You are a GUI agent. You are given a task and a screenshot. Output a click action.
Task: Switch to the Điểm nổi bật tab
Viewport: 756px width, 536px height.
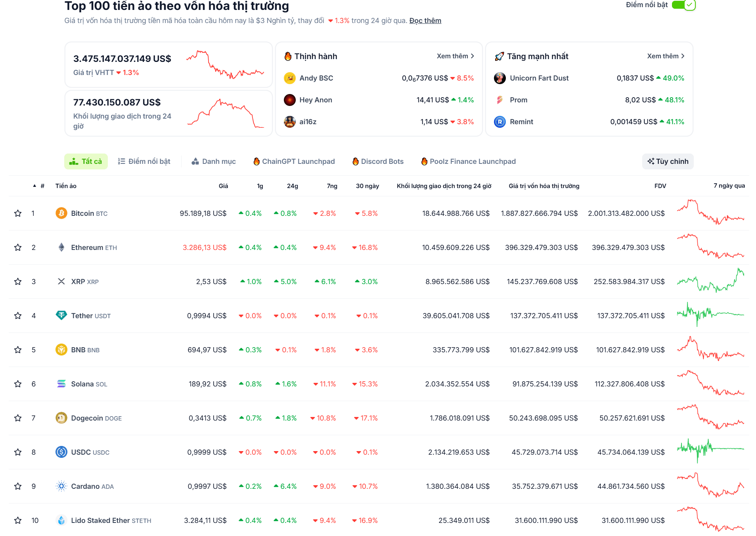point(144,161)
